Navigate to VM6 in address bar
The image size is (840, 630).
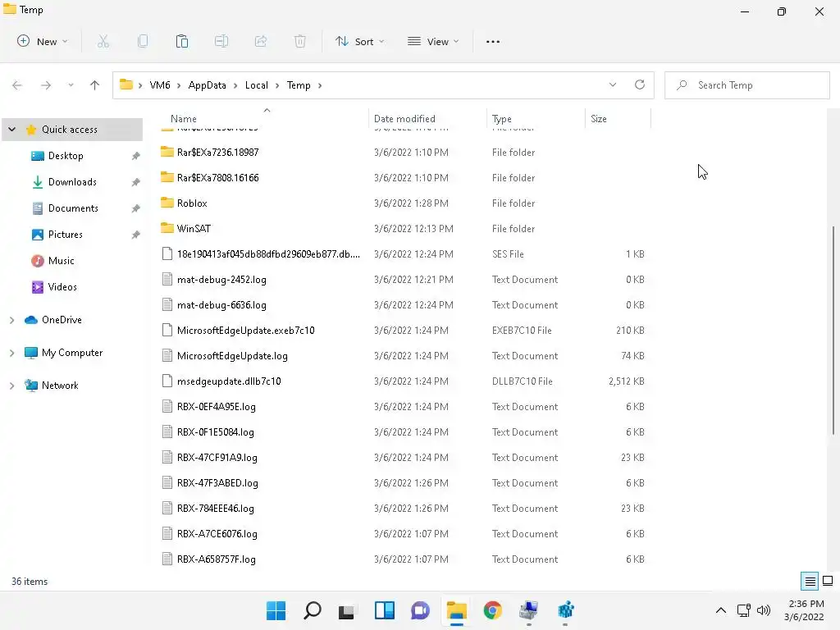[x=160, y=85]
